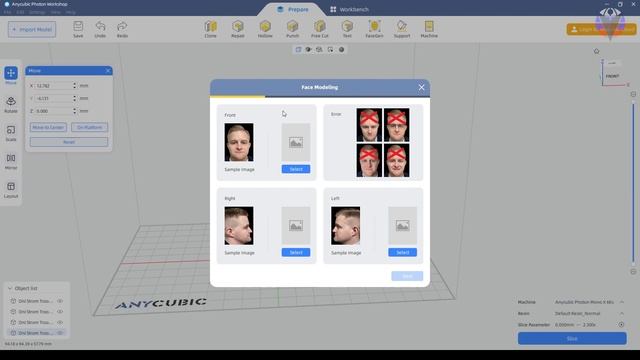Viewport: 640px width, 360px height.
Task: Toggle visibility of the third Object list item
Action: click(60, 322)
